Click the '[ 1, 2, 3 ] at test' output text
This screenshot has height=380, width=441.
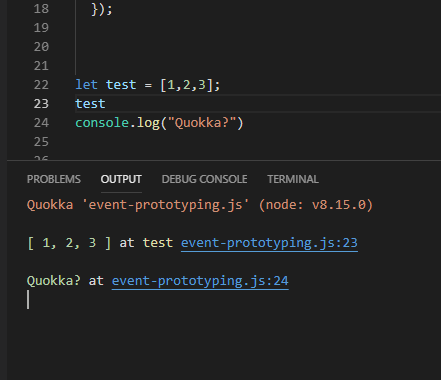click(x=100, y=243)
